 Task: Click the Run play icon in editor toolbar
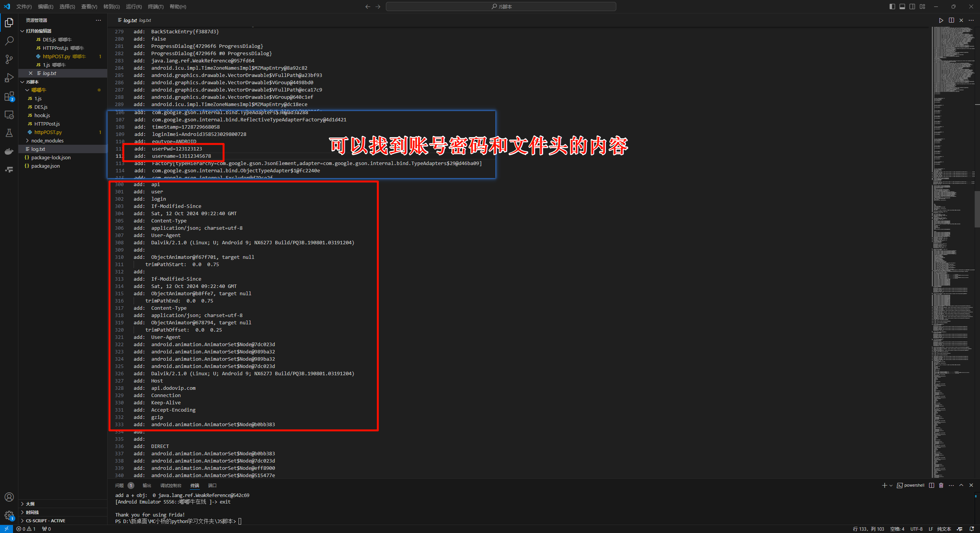(941, 20)
